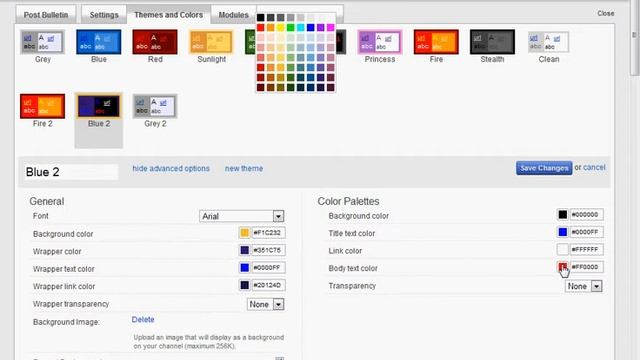Pick bright green in the color picker
The height and width of the screenshot is (360, 640).
click(x=291, y=27)
